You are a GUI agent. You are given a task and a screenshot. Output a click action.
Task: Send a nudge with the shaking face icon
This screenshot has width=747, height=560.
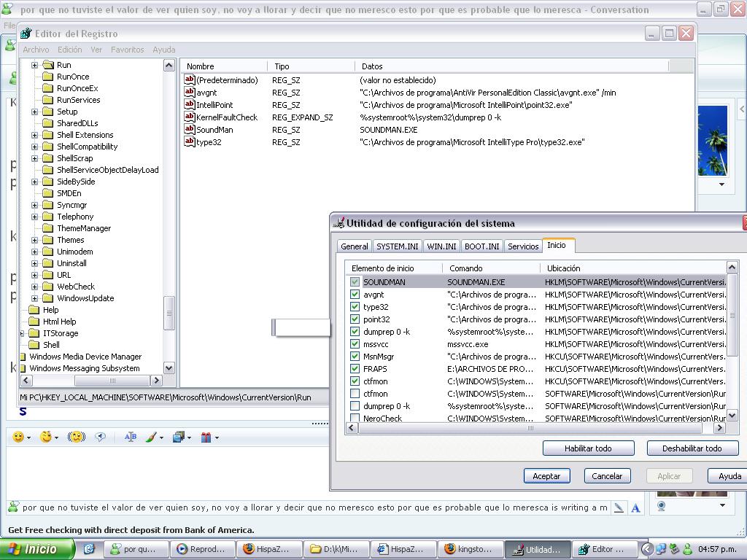(x=76, y=437)
